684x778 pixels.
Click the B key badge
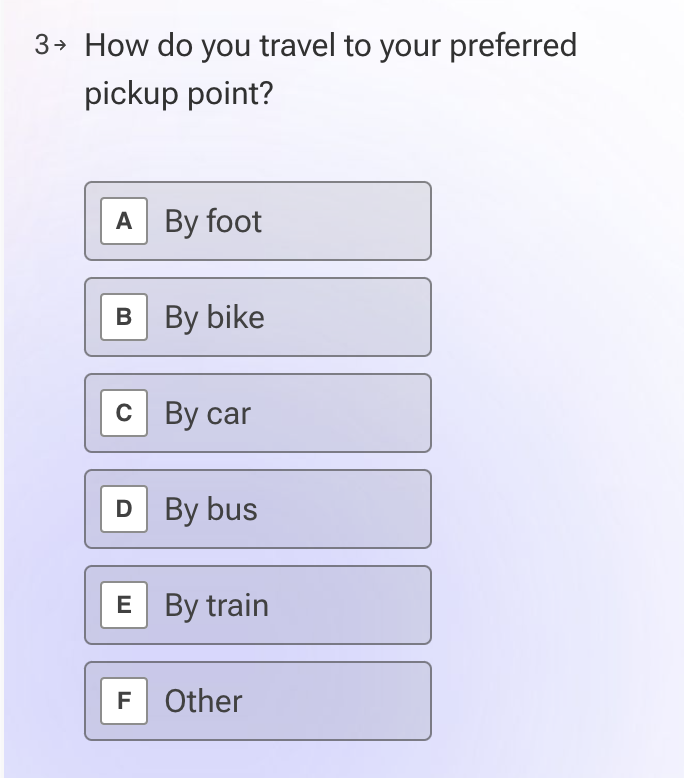pyautogui.click(x=124, y=317)
